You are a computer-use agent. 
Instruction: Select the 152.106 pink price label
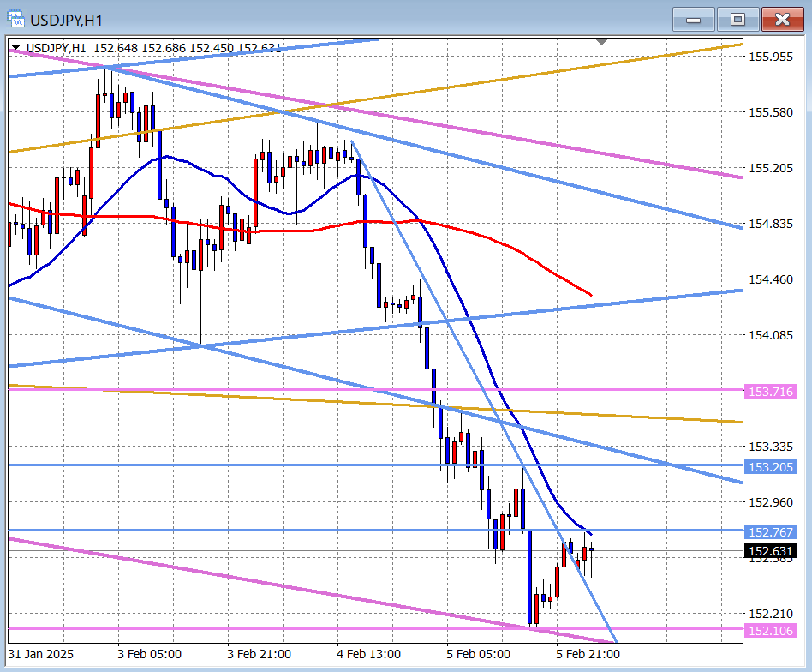tap(771, 631)
